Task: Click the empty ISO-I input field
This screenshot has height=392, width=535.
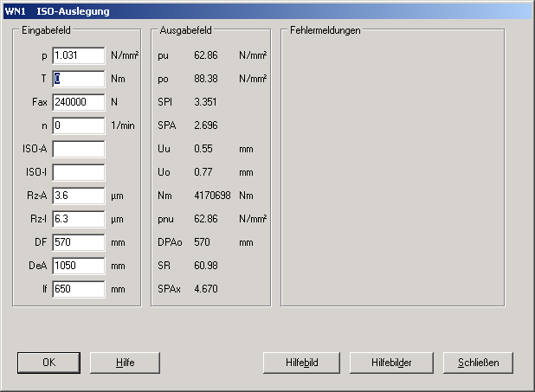Action: click(x=78, y=172)
